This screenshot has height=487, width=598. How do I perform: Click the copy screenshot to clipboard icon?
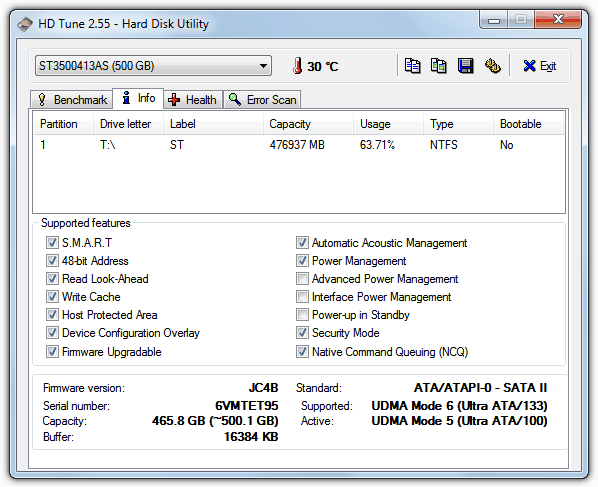(x=439, y=66)
